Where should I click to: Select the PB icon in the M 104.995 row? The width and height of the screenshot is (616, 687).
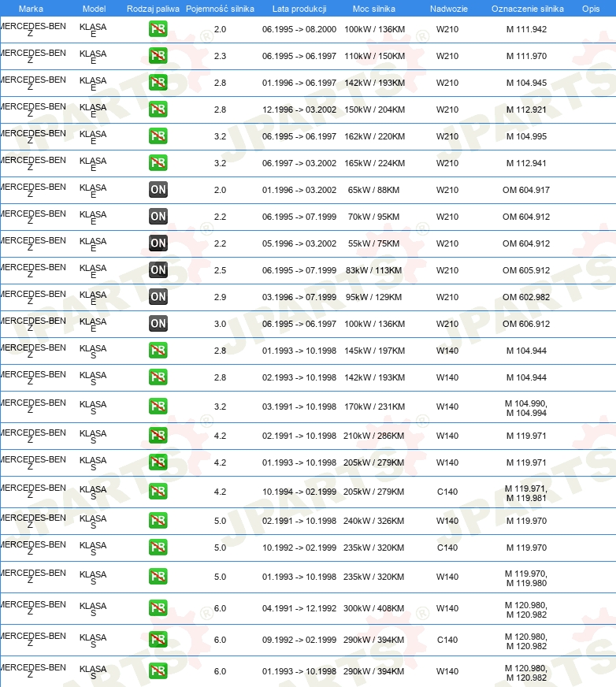pos(158,136)
